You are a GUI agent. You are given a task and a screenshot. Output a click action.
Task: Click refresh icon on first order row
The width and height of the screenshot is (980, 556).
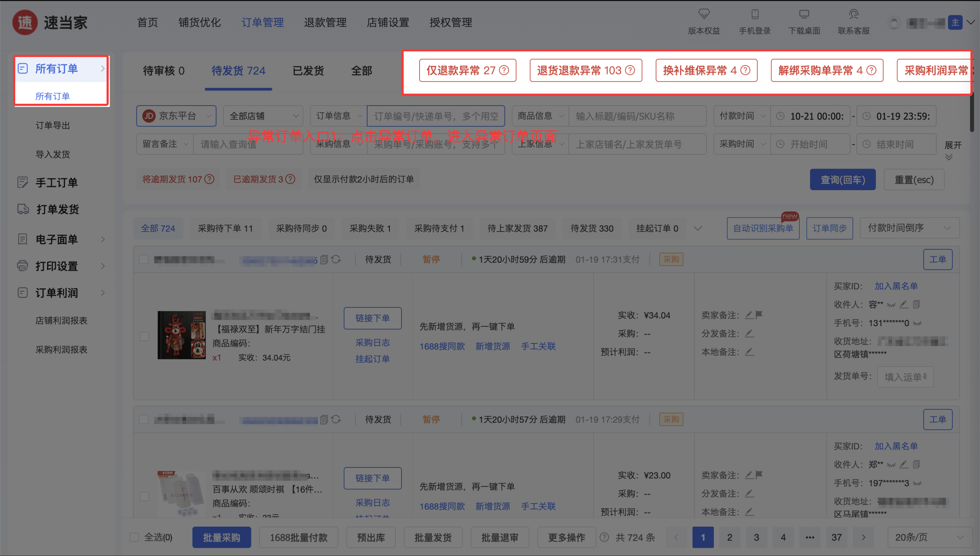pyautogui.click(x=336, y=260)
